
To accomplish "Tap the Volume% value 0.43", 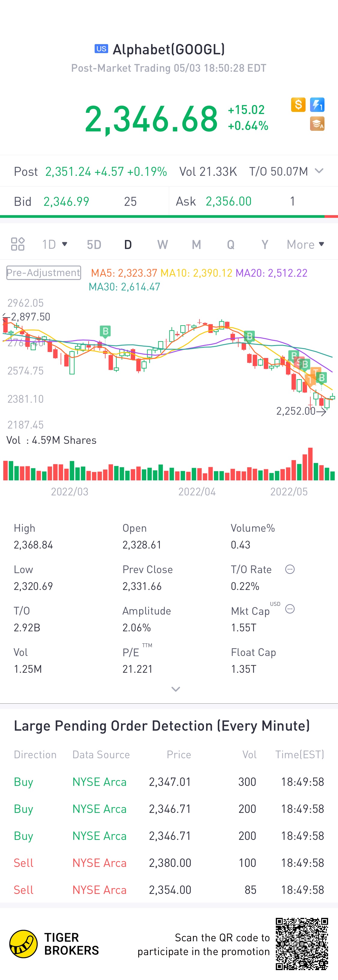I will pyautogui.click(x=240, y=545).
